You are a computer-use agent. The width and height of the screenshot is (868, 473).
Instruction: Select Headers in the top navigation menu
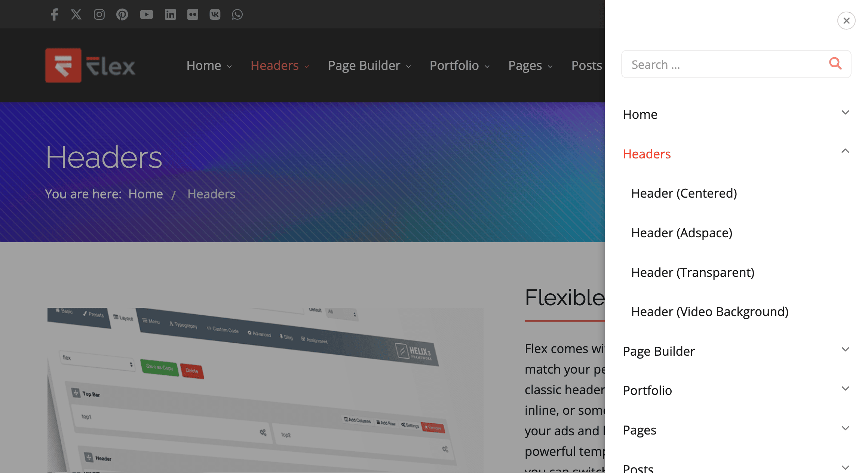pyautogui.click(x=275, y=65)
